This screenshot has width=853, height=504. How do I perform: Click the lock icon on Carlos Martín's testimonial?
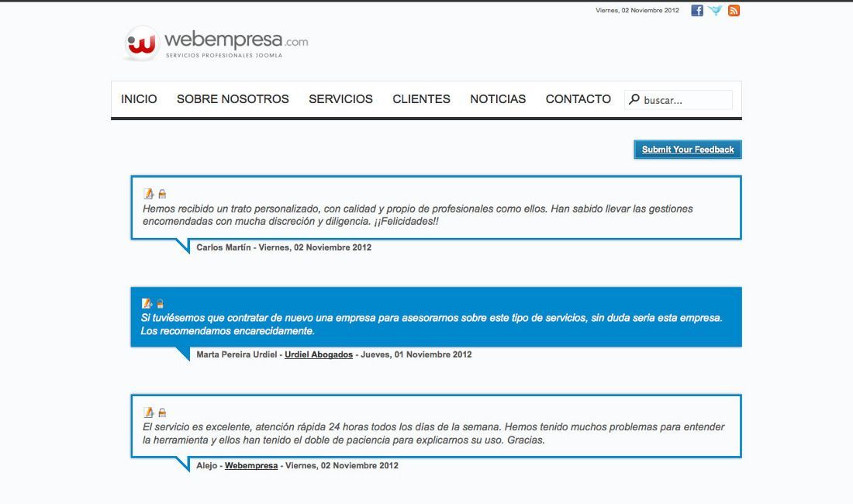click(162, 194)
